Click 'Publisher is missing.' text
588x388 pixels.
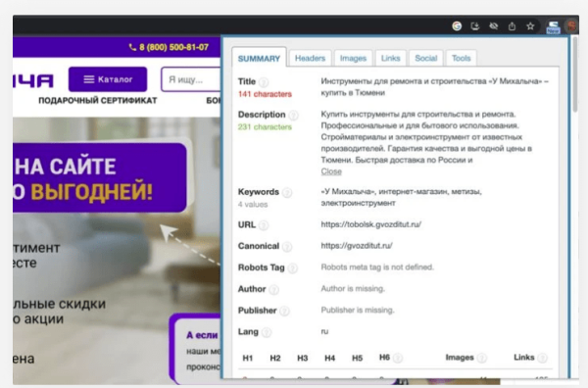(x=358, y=310)
